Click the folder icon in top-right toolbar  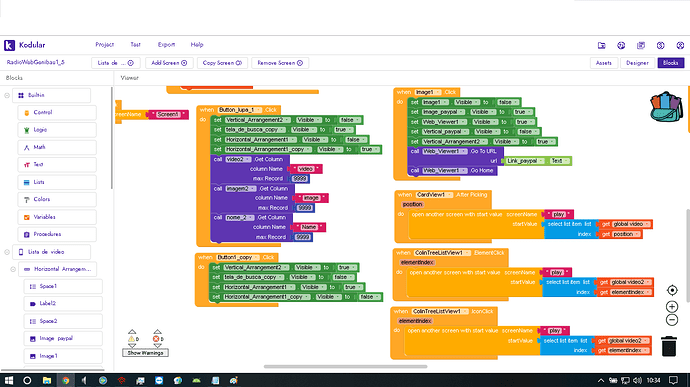pos(602,45)
